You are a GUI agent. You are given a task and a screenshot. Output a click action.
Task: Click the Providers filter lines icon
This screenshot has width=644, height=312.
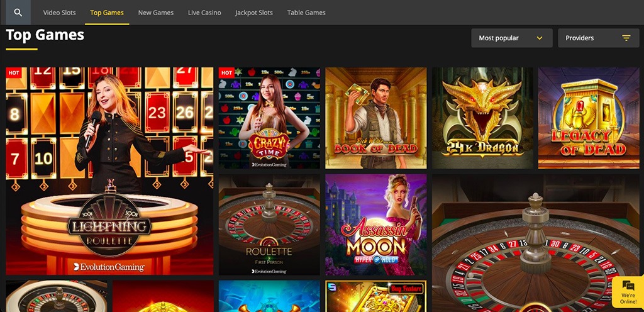[x=626, y=38]
